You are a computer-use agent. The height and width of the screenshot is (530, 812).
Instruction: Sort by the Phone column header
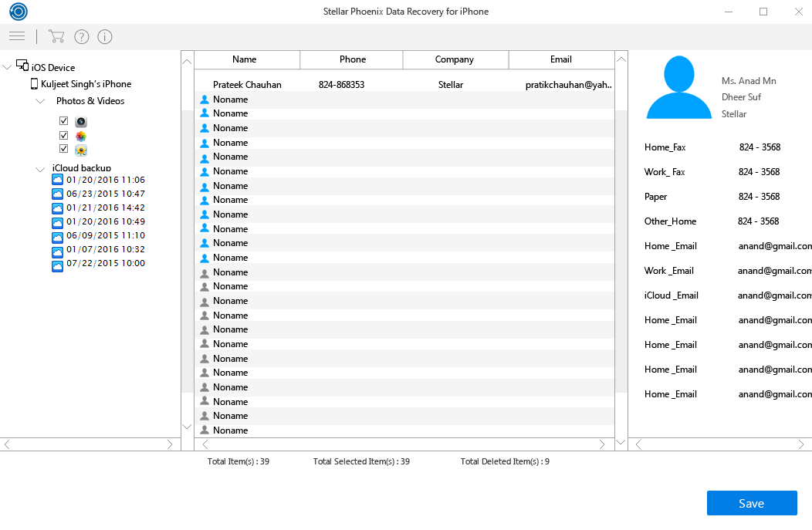[x=351, y=59]
